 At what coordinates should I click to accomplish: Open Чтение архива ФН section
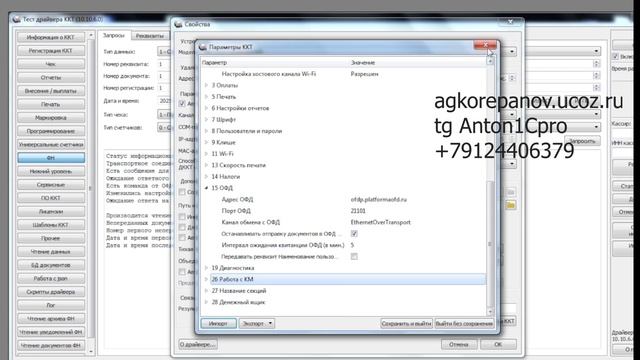[51, 318]
